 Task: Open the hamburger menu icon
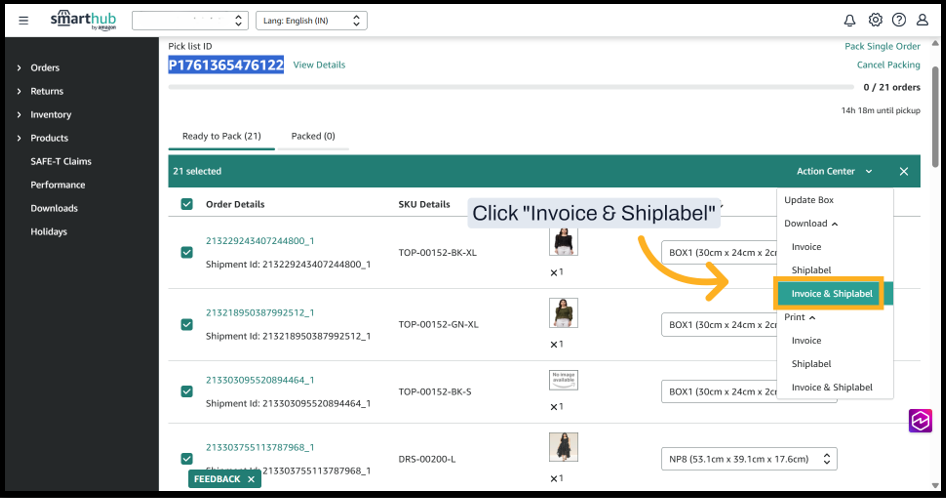24,20
